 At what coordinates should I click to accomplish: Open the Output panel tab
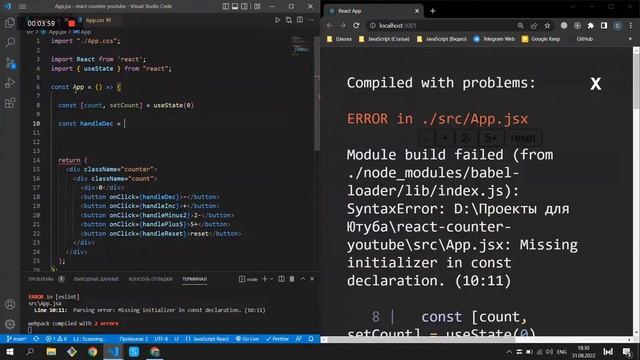coord(96,279)
